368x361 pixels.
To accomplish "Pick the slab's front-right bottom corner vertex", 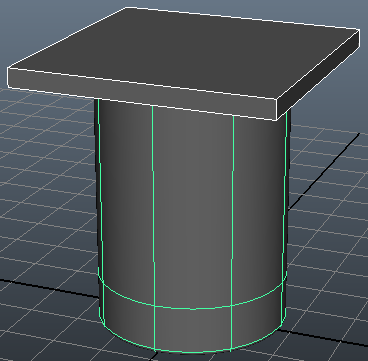I will pyautogui.click(x=277, y=120).
